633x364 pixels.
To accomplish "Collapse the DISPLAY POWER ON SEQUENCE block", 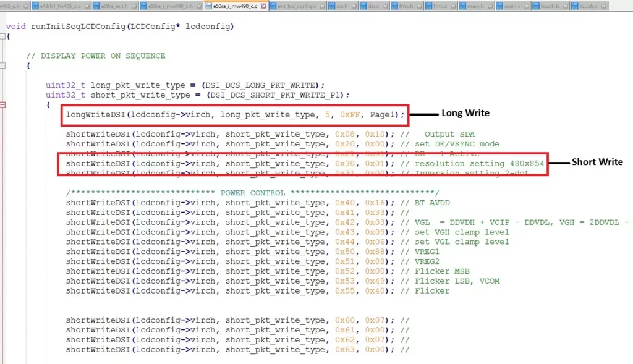I will coord(2,66).
